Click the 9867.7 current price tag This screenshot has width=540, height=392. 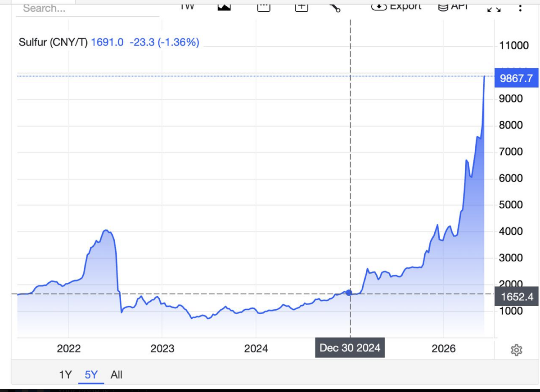[x=516, y=78]
